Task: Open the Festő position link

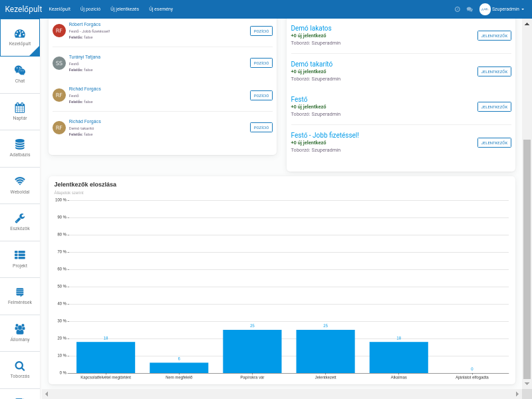Action: click(x=299, y=99)
